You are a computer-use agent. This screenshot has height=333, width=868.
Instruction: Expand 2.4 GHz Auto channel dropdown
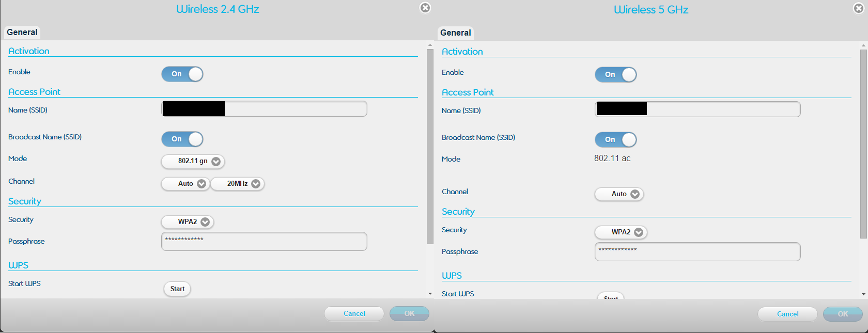click(185, 184)
